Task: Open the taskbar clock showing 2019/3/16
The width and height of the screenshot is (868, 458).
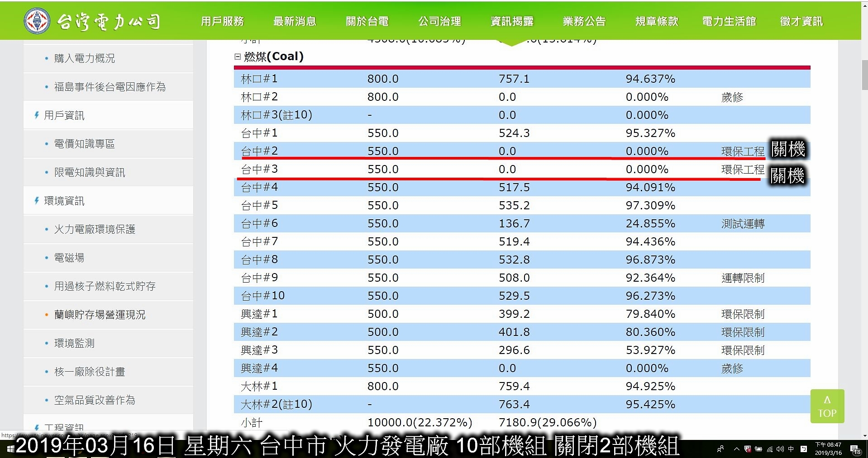Action: pos(828,449)
